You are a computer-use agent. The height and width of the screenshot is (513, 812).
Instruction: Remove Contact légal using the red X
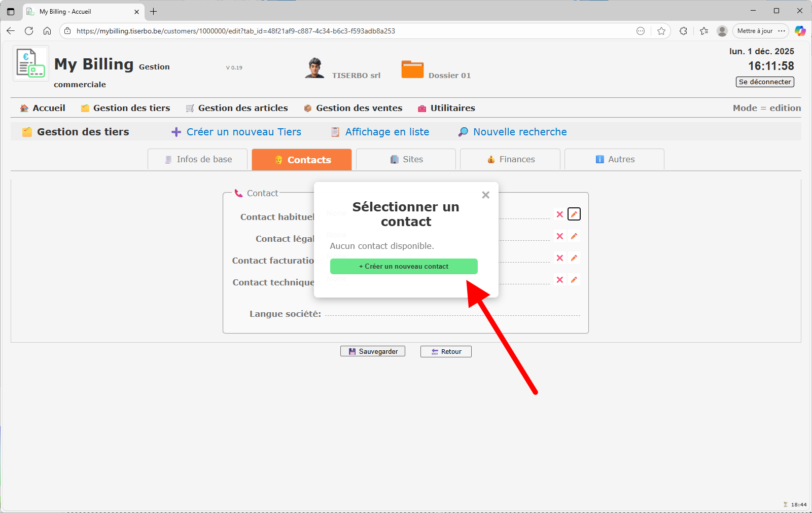coord(559,236)
